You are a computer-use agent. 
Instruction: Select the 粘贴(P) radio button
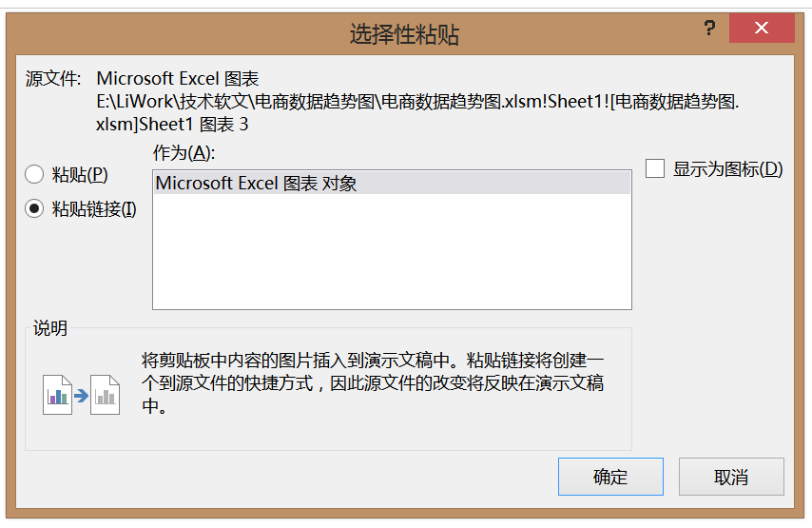(x=34, y=174)
